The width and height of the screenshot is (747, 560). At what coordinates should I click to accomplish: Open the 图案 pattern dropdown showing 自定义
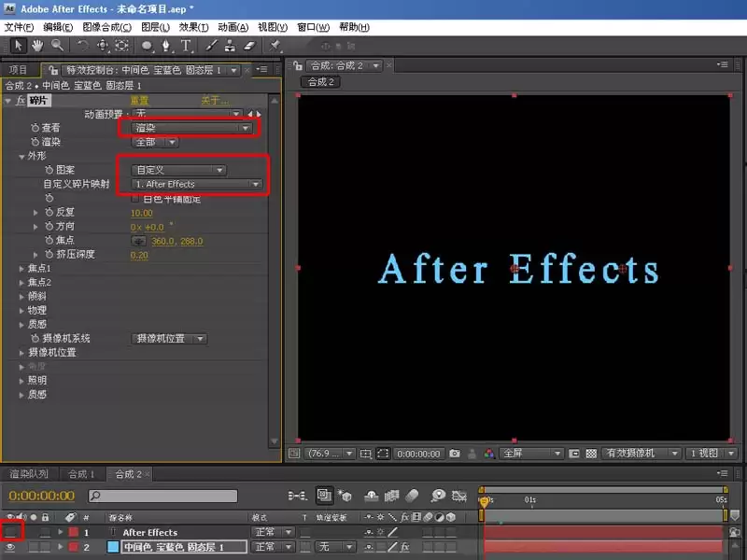178,170
